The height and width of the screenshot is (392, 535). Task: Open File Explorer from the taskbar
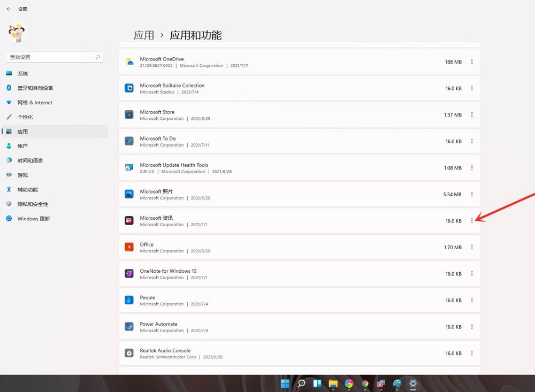pos(333,384)
